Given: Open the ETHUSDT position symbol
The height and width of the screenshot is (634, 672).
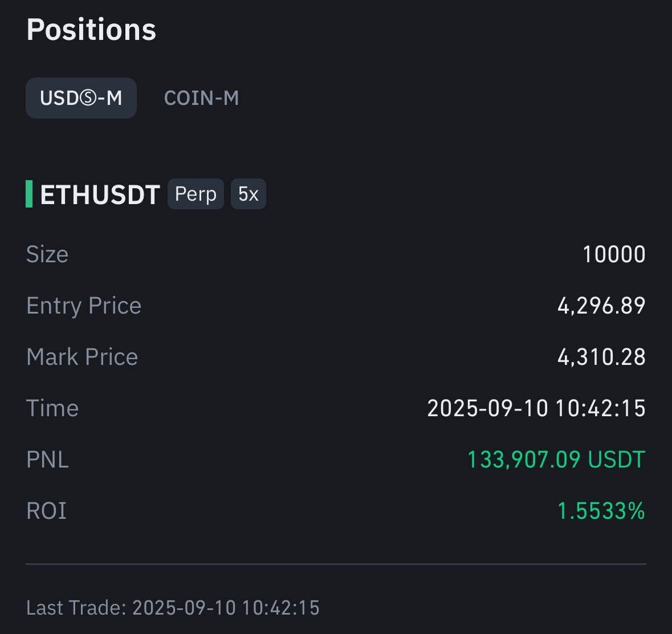Looking at the screenshot, I should pyautogui.click(x=100, y=194).
